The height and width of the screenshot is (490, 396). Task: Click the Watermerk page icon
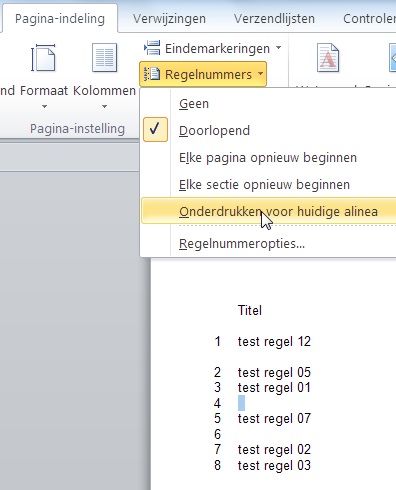328,58
